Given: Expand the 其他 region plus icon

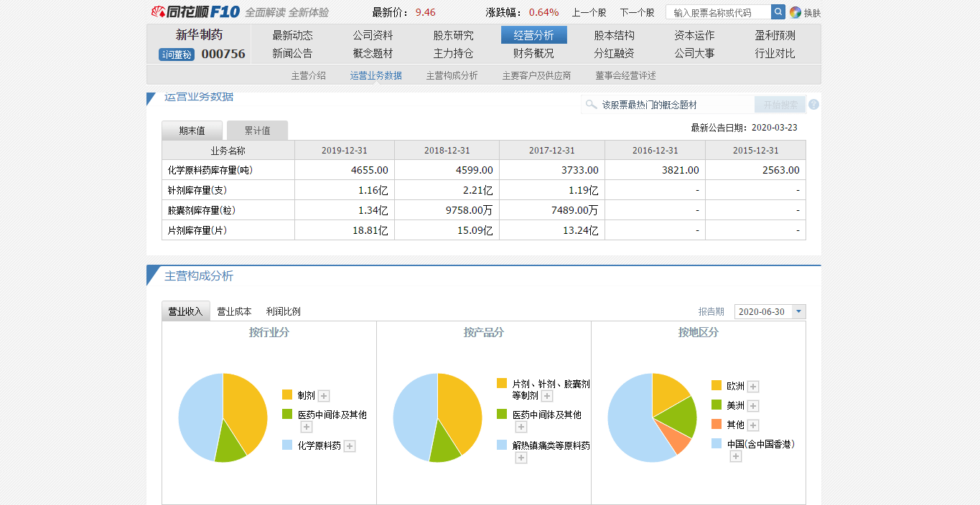Looking at the screenshot, I should (x=753, y=425).
